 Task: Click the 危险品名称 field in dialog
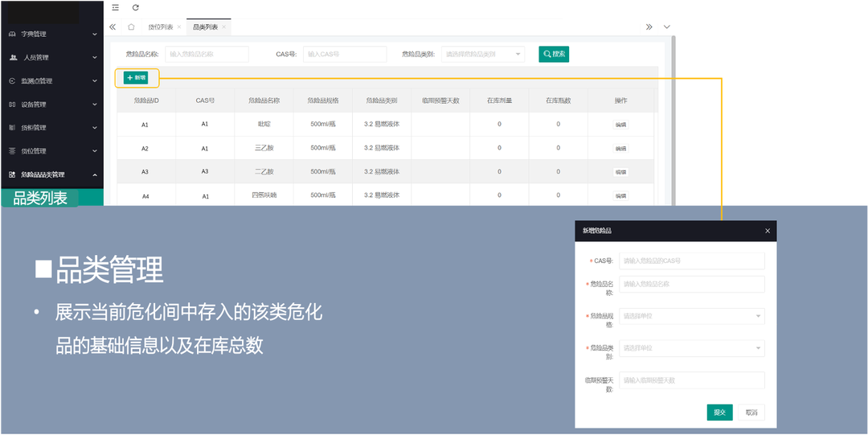pos(692,284)
